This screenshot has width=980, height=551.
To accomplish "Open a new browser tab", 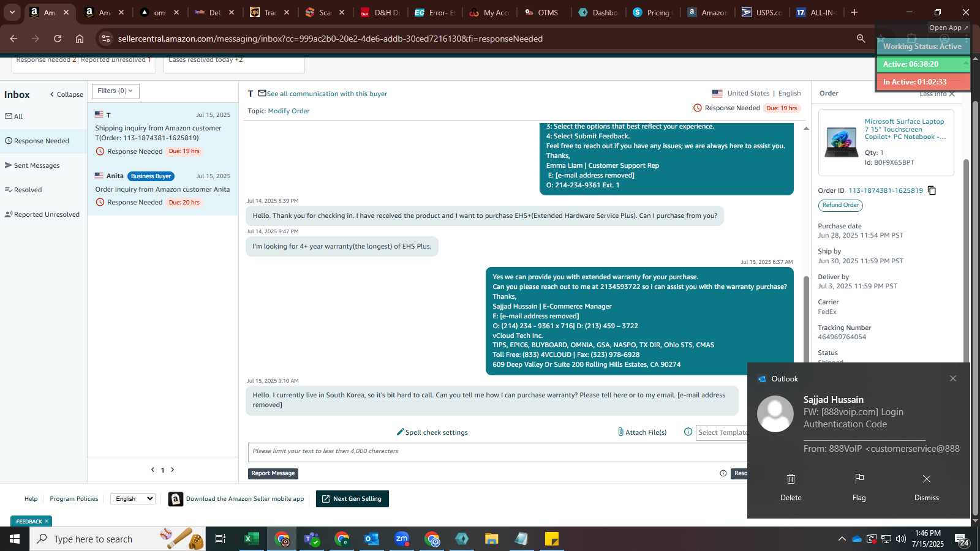I will coord(854,12).
